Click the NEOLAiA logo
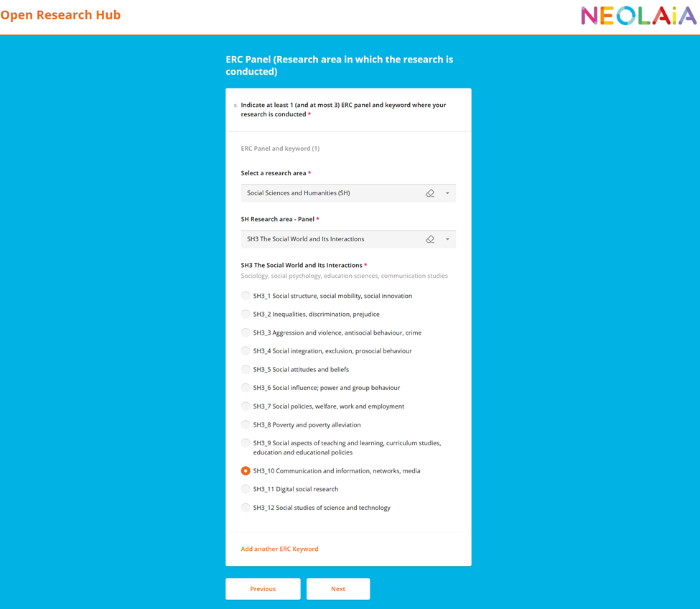Viewport: 700px width, 609px height. (x=638, y=16)
